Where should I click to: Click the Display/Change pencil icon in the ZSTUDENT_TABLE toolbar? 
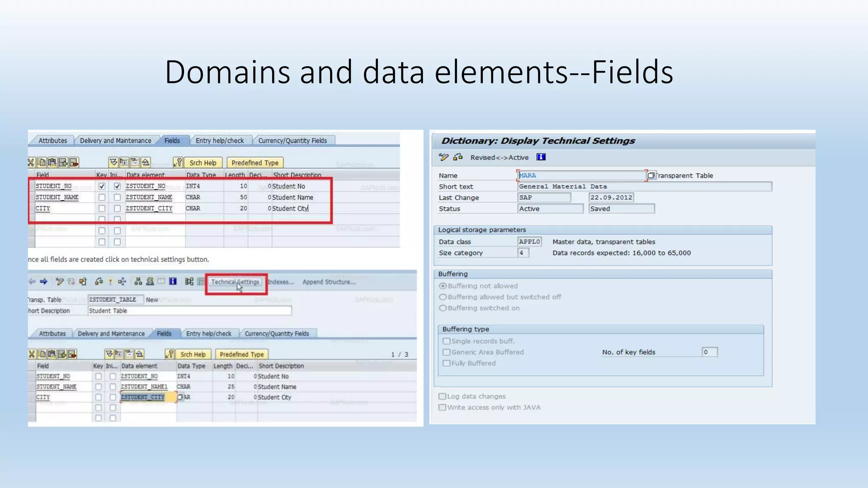click(x=60, y=281)
